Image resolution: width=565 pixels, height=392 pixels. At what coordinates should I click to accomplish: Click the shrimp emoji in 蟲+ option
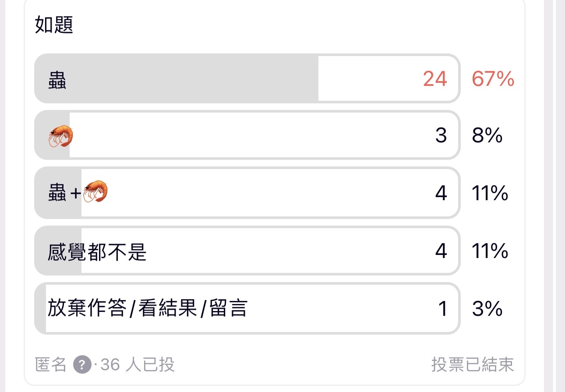pyautogui.click(x=95, y=192)
